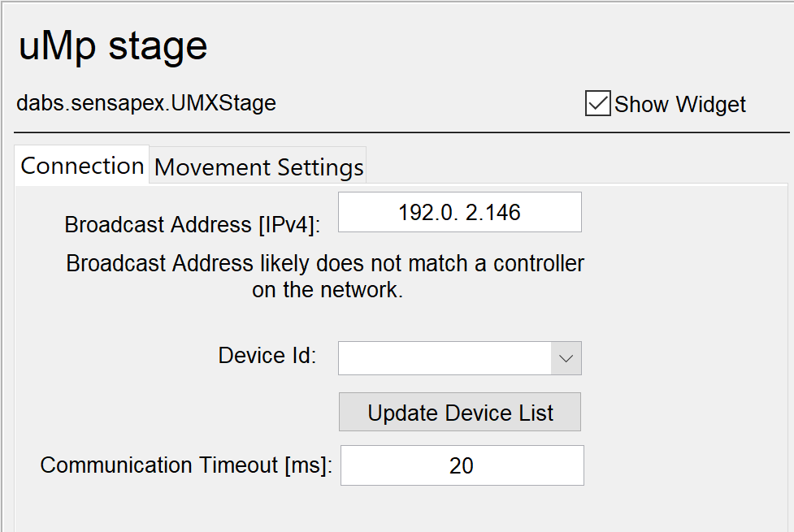Disable the widget visibility checkbox
Image resolution: width=794 pixels, height=532 pixels.
pos(597,104)
